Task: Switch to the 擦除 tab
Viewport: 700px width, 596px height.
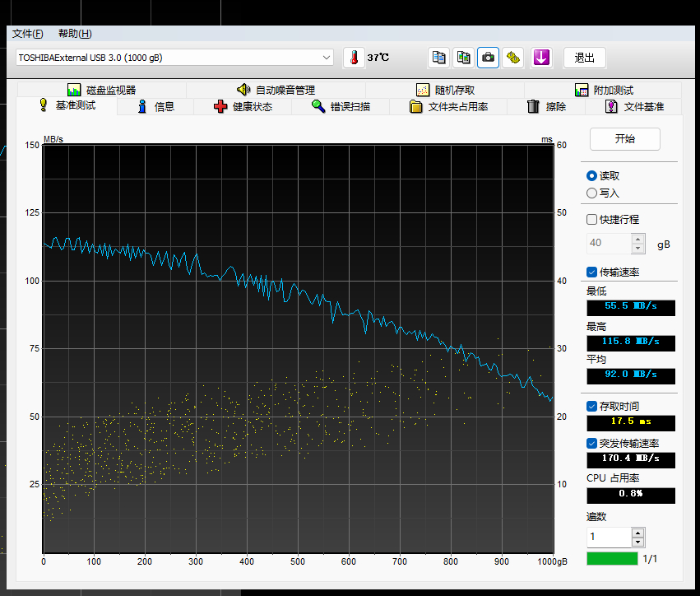Action: tap(546, 106)
